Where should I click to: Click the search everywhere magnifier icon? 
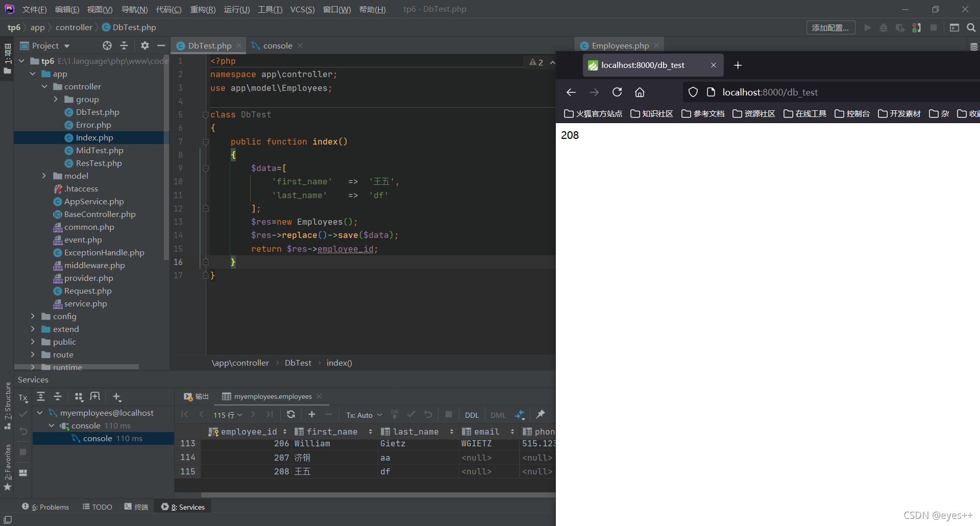click(x=971, y=28)
